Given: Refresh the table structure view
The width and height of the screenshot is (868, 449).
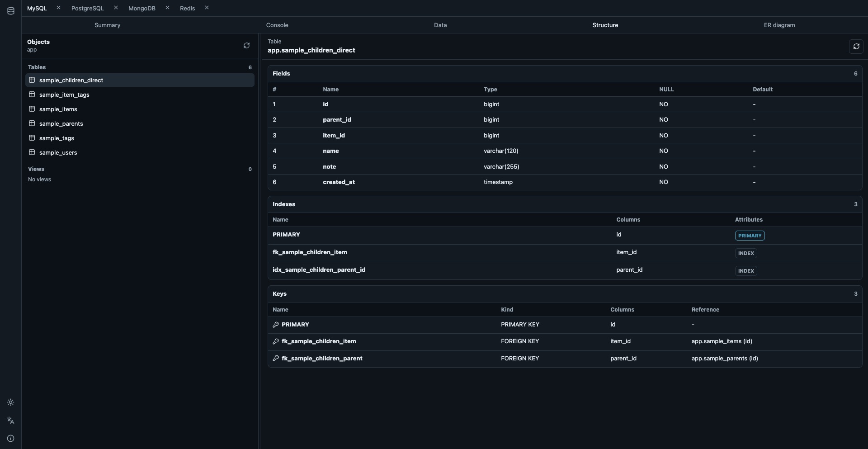Looking at the screenshot, I should (x=856, y=46).
